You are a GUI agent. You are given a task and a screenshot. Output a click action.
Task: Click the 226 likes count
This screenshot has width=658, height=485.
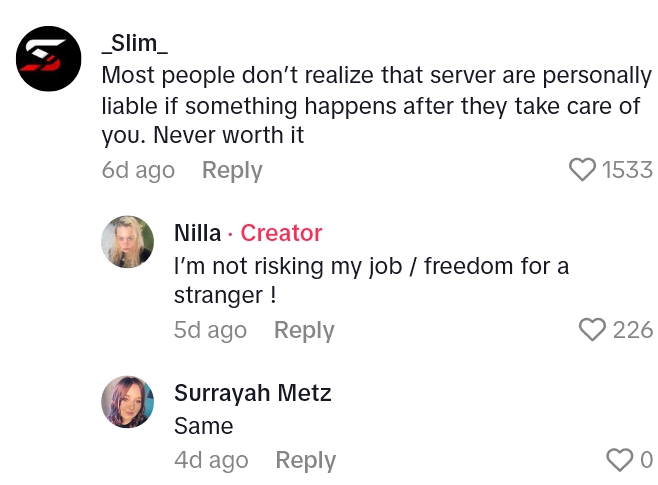click(633, 330)
